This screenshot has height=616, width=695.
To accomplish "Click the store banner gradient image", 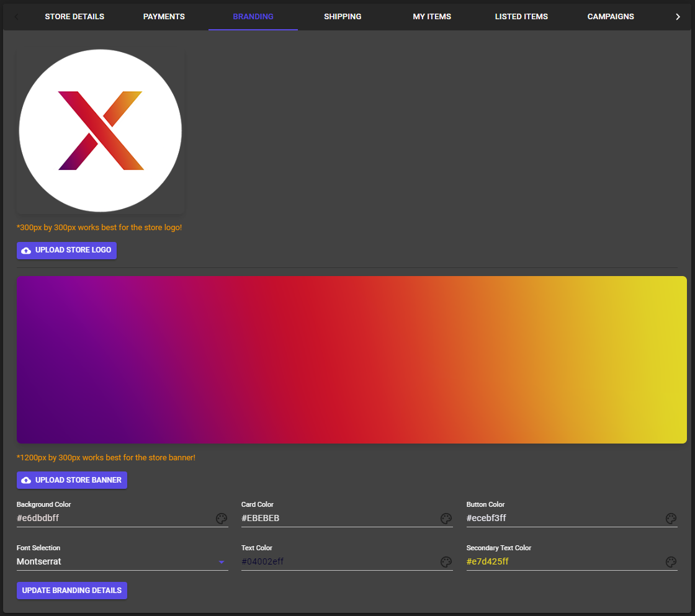I will 351,360.
